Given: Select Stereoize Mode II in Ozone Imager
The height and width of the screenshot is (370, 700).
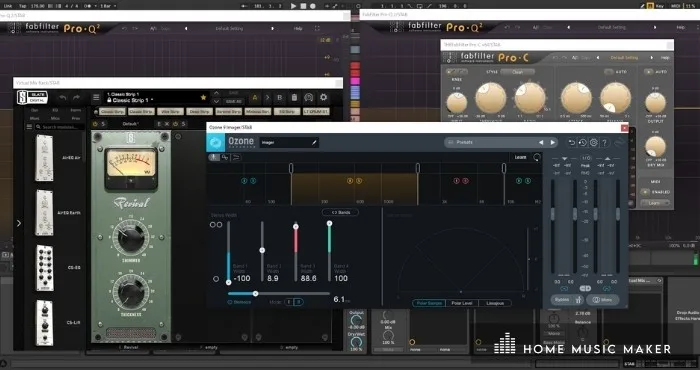Looking at the screenshot, I should pos(298,302).
